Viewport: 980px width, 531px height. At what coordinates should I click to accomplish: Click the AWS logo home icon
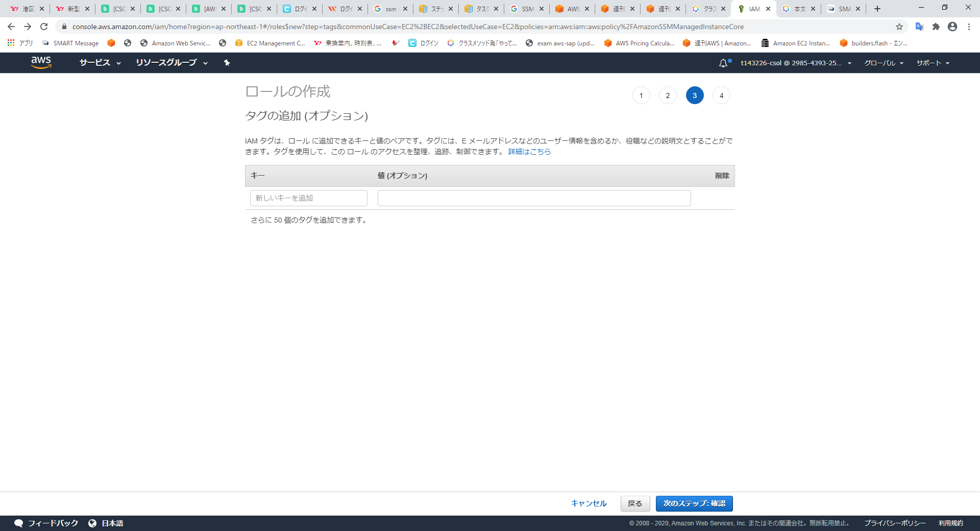click(41, 62)
